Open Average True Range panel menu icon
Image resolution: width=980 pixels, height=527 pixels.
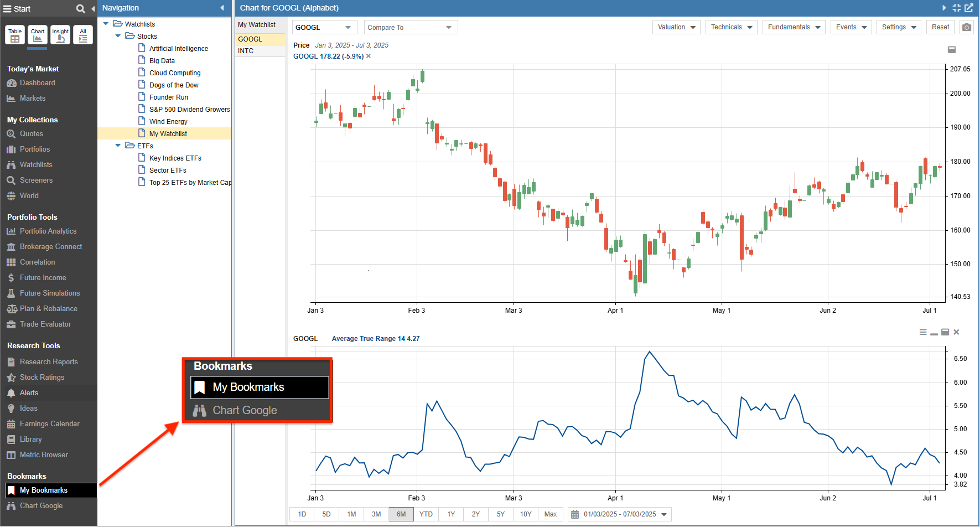923,332
